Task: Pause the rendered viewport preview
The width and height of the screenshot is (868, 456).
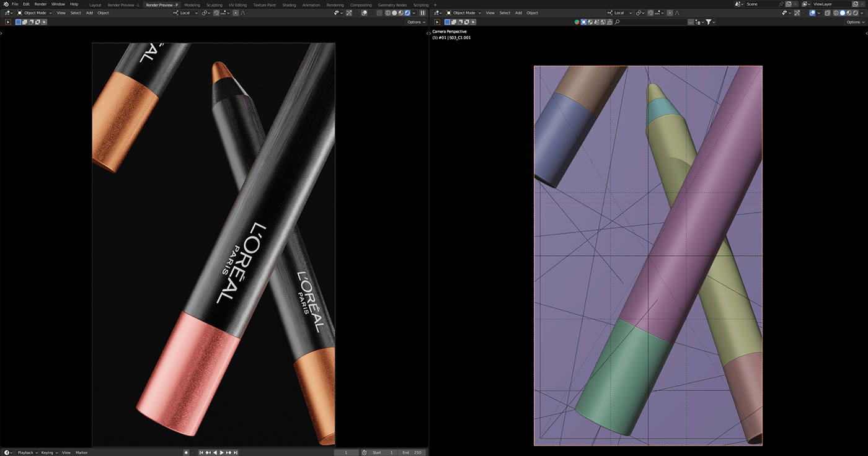Action: (423, 12)
